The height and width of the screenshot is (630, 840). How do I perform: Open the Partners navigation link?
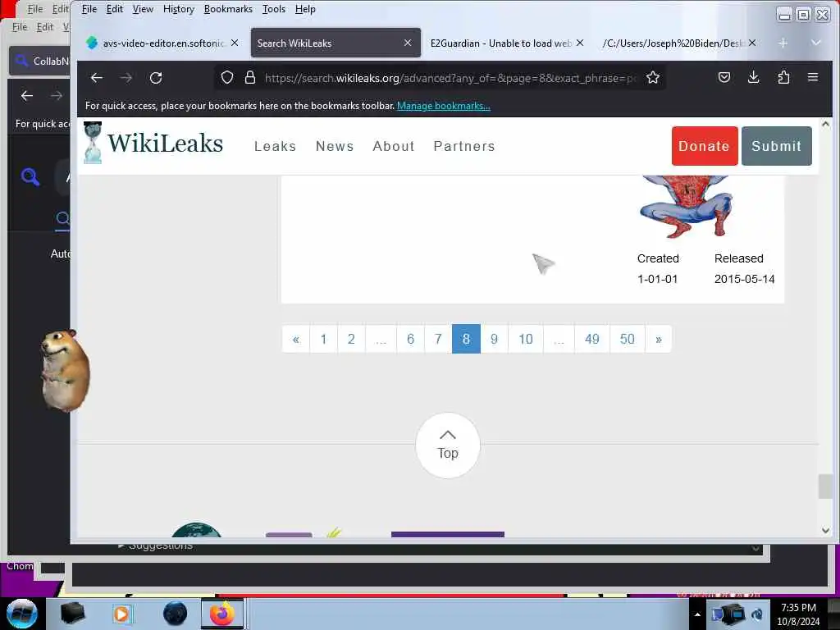(464, 146)
